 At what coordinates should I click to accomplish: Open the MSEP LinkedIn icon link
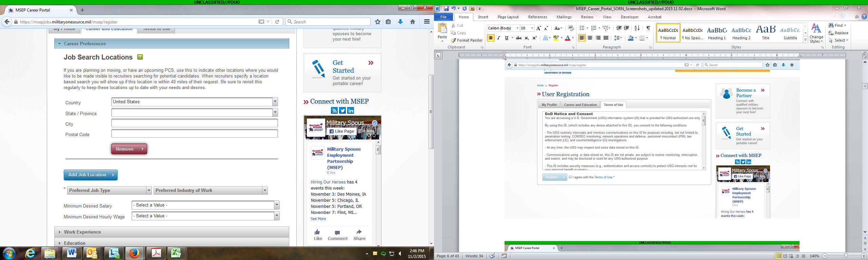(x=351, y=110)
